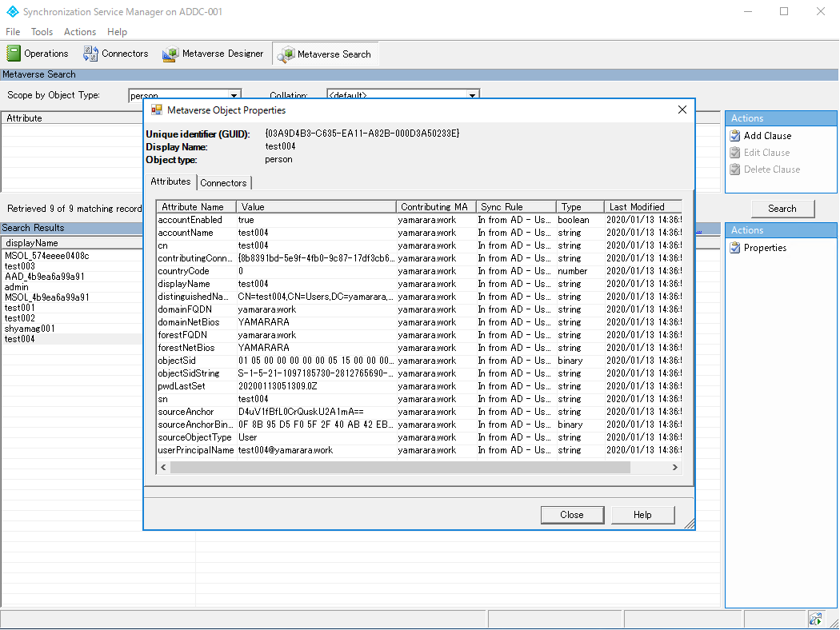Switch to Metaverse Search
The height and width of the screenshot is (630, 840).
[x=324, y=53]
